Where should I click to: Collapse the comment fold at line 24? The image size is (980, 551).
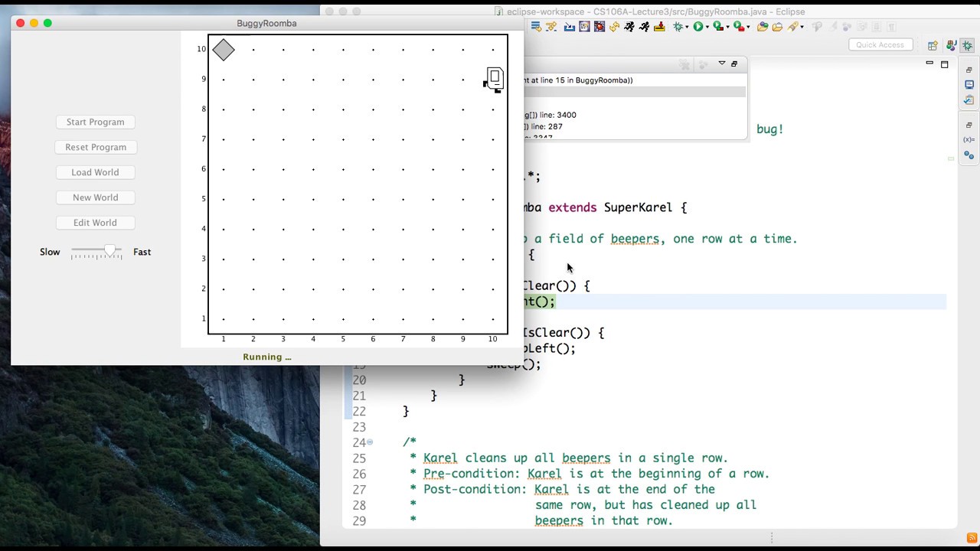point(370,442)
